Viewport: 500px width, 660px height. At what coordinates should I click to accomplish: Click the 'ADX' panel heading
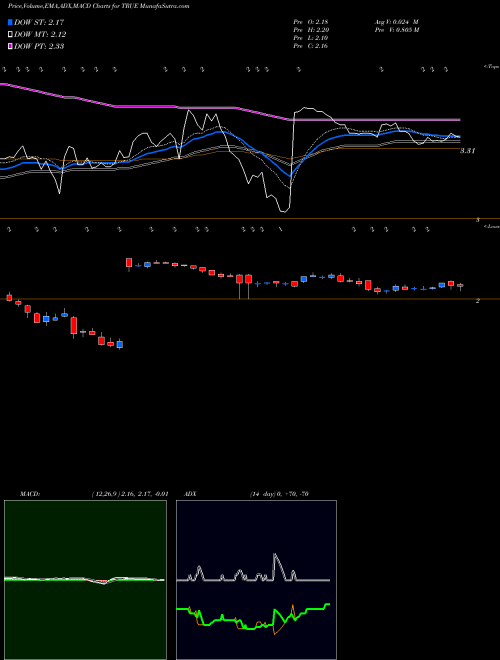pos(190,494)
